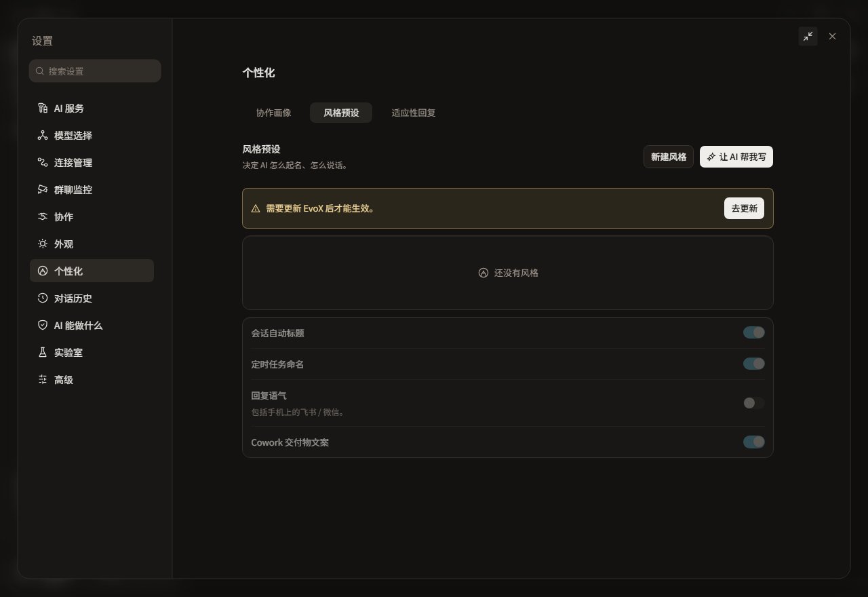868x597 pixels.
Task: Click the 高级 sliders icon
Action: pos(43,380)
